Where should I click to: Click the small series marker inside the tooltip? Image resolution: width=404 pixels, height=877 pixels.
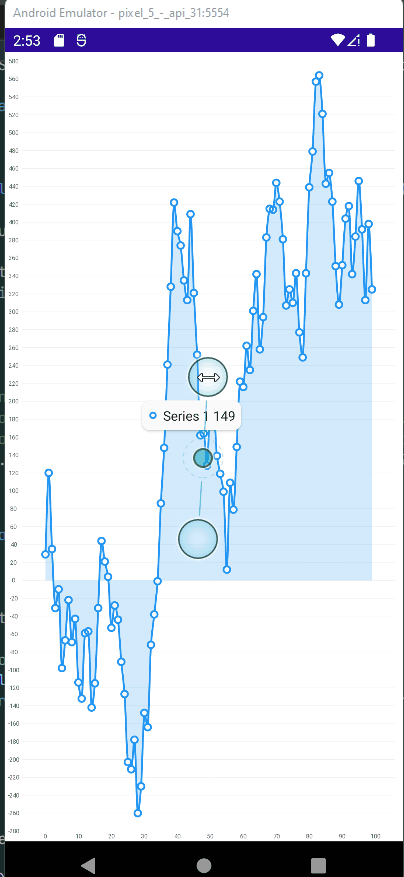(x=153, y=416)
